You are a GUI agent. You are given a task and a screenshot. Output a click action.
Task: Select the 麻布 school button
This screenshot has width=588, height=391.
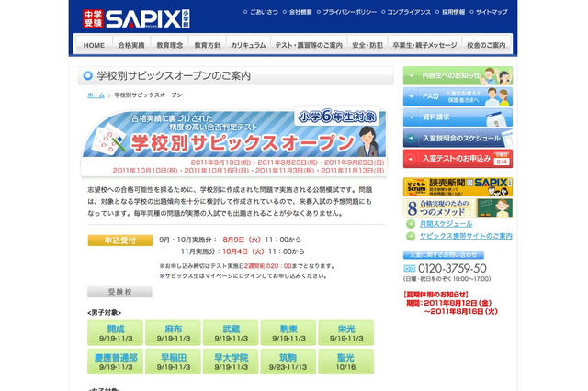click(174, 333)
